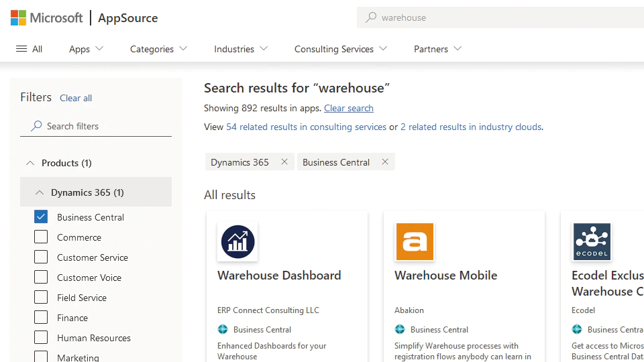
Task: Click the search magnifier icon in top bar
Action: (x=371, y=17)
